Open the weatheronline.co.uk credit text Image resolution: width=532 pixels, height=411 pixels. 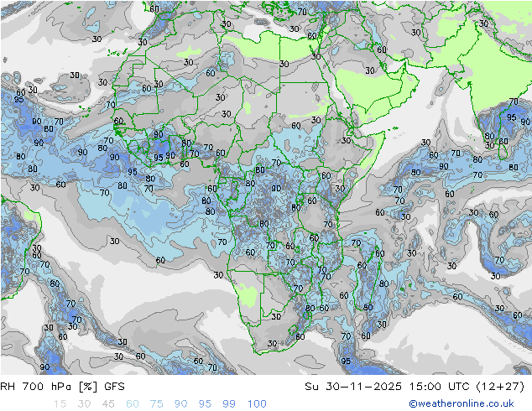click(462, 403)
